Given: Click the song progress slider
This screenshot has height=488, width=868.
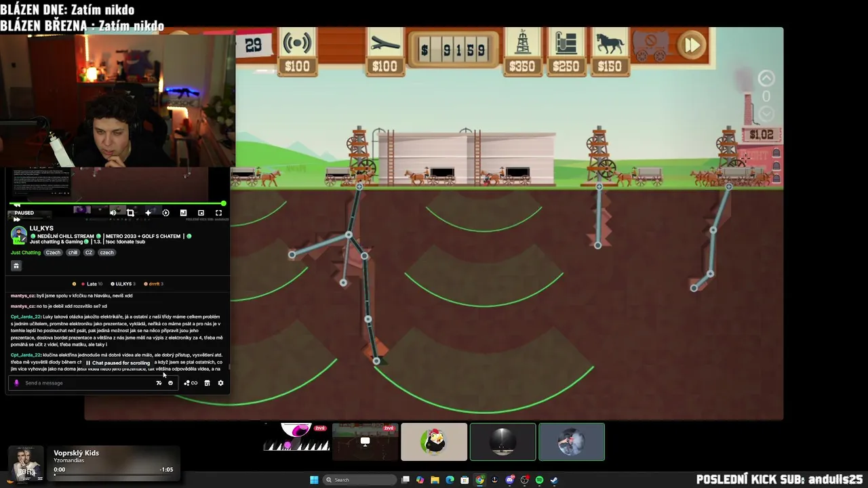Looking at the screenshot, I should point(113,474).
